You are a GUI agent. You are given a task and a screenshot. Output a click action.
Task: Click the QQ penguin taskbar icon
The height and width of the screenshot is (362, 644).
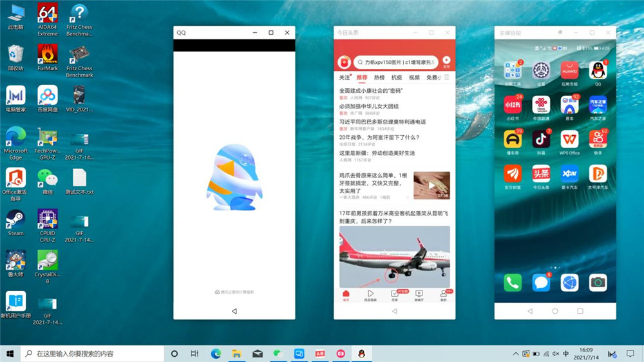[x=361, y=354]
